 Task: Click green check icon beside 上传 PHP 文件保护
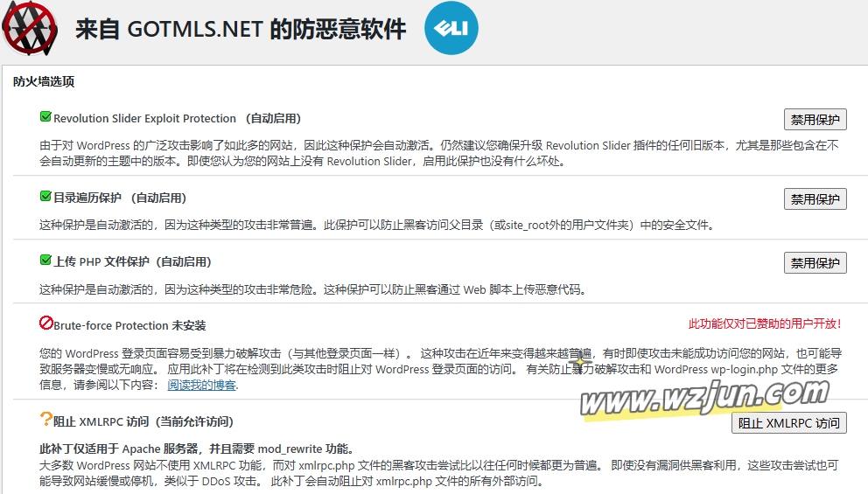tap(46, 260)
